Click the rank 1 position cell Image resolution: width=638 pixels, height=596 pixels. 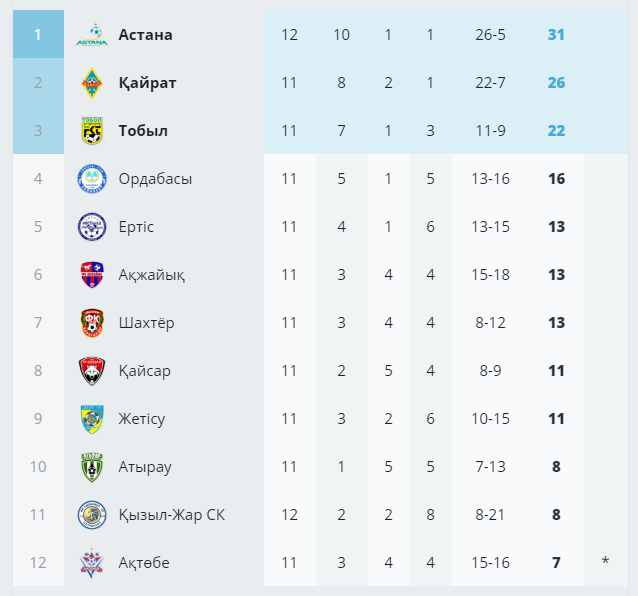pyautogui.click(x=38, y=35)
